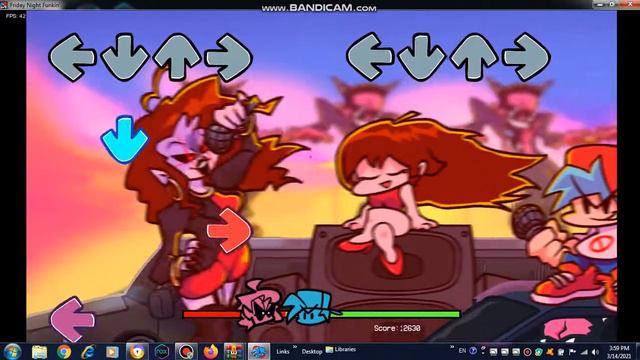Screen dimensions: 640x360
Task: Open the WinRAR taskbar icon
Action: pyautogui.click(x=234, y=351)
